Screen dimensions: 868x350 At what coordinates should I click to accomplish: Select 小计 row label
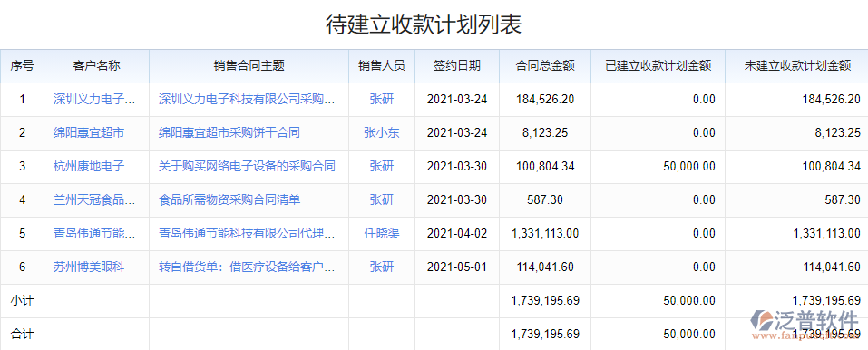(x=22, y=301)
